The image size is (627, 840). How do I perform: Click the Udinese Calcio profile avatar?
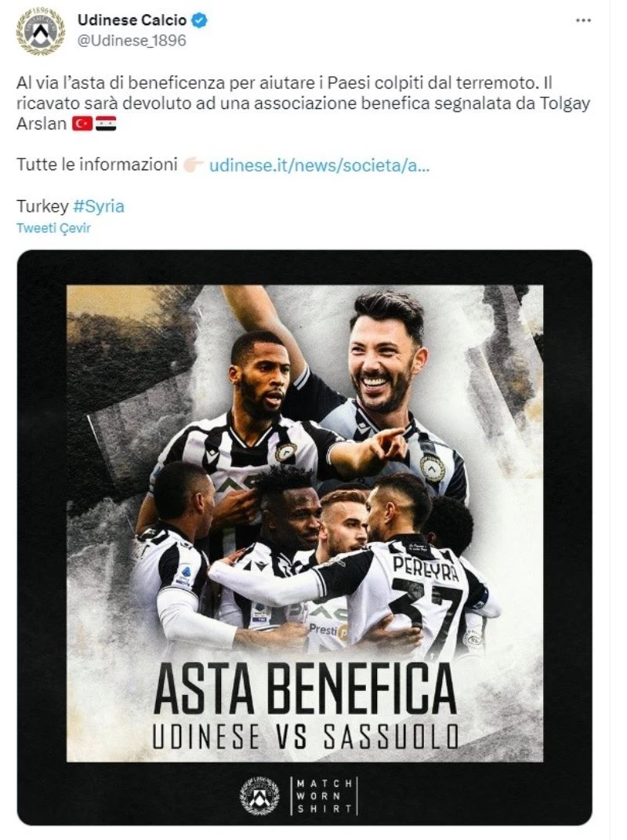tap(41, 31)
